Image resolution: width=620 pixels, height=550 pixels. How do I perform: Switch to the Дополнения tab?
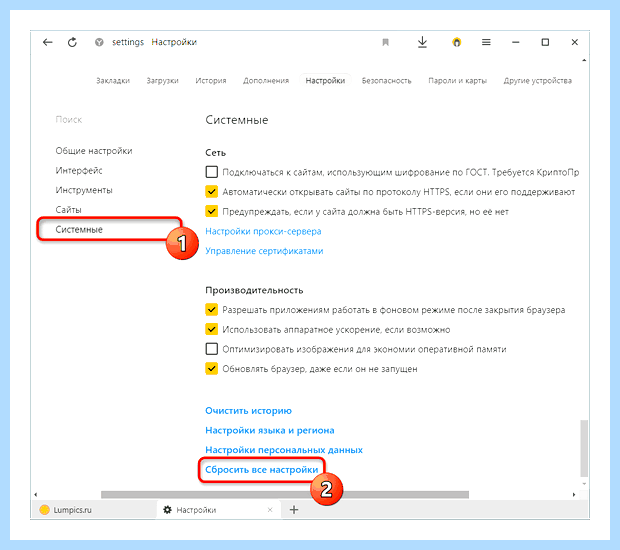[266, 81]
